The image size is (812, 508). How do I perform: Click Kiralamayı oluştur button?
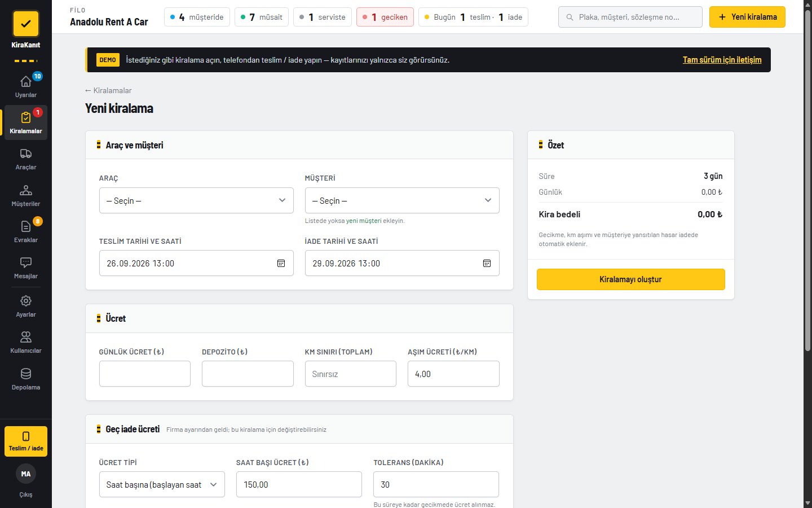pos(630,279)
